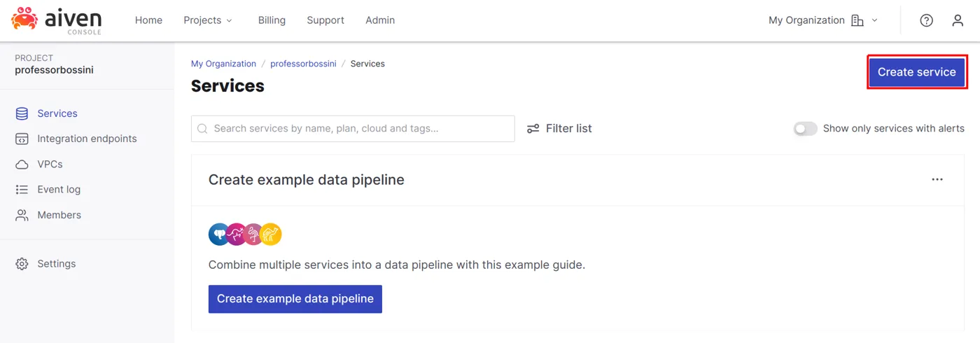
Task: Click the pink flamingo service icon
Action: pyautogui.click(x=253, y=234)
